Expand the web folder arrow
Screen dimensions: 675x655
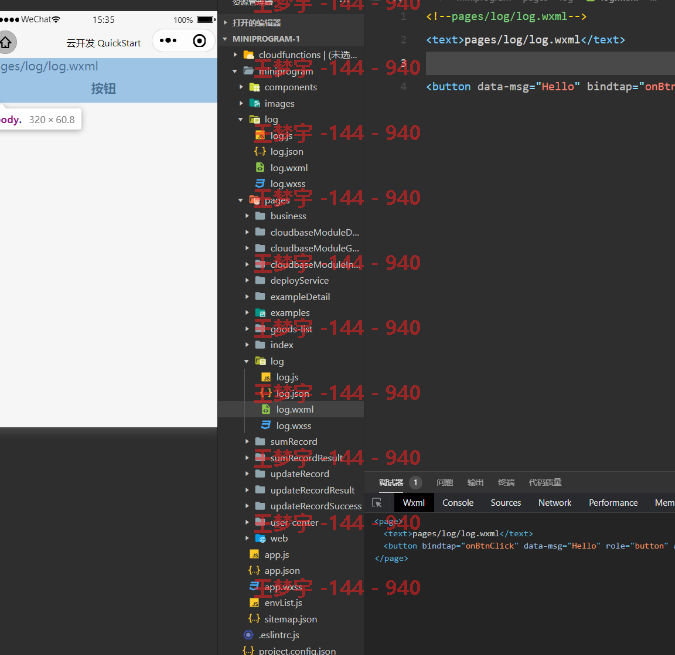coord(247,538)
